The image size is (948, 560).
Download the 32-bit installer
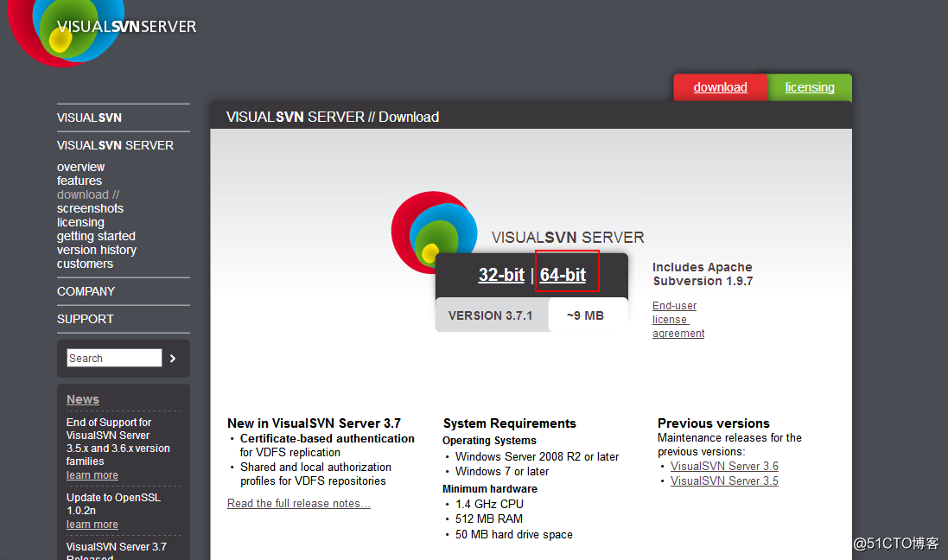click(501, 275)
